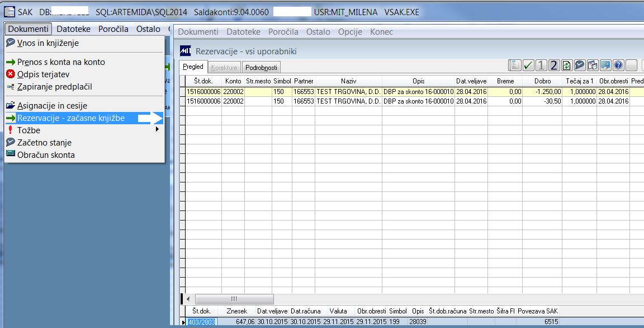Image resolution: width=644 pixels, height=328 pixels.
Task: Click the number 2 toolbar button
Action: click(x=553, y=65)
